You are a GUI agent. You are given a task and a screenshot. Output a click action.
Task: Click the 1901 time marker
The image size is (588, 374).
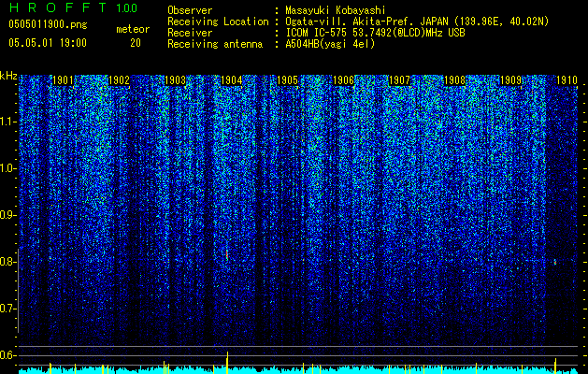pos(63,80)
